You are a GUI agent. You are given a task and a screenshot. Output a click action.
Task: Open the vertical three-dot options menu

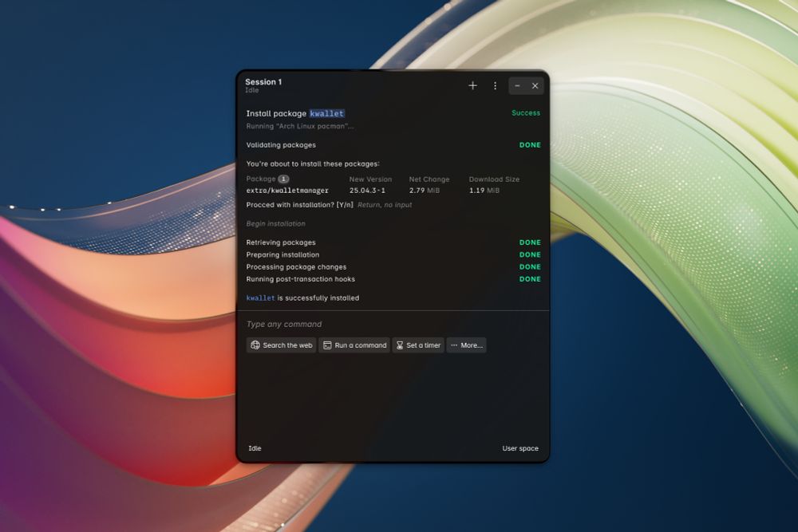pyautogui.click(x=495, y=86)
